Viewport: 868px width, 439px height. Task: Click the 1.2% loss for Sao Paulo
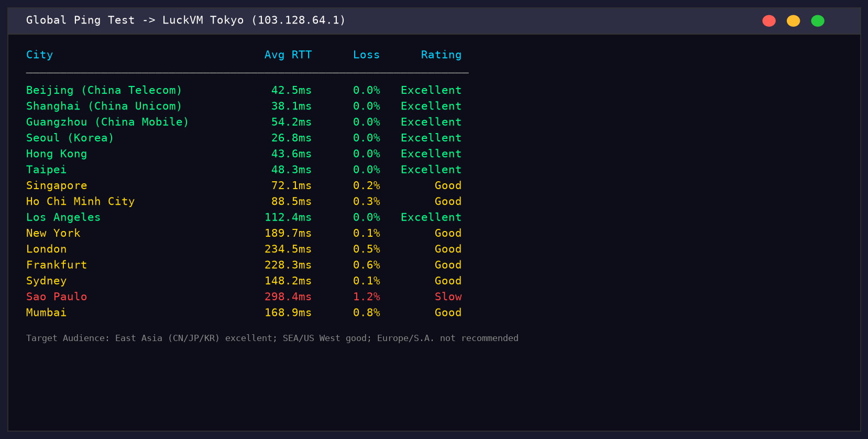point(367,297)
